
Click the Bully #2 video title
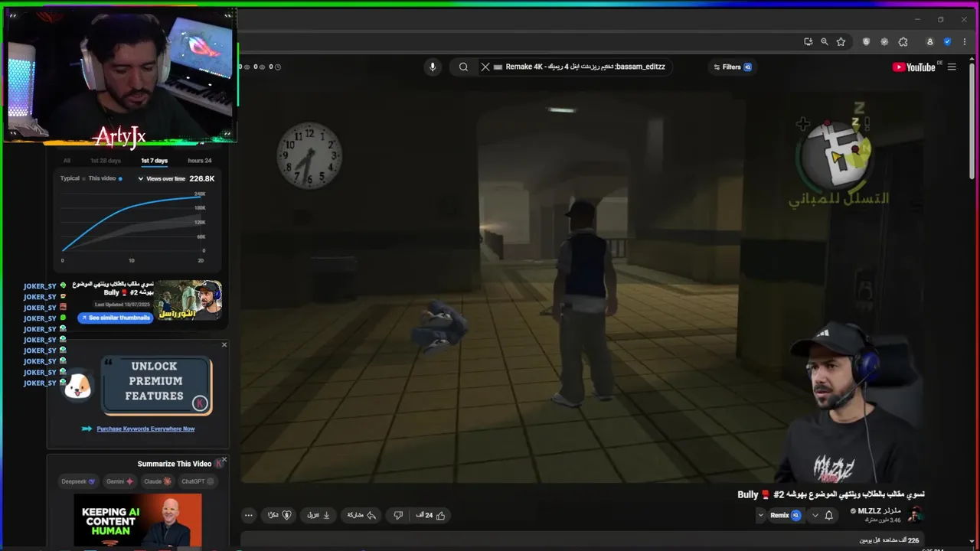pyautogui.click(x=831, y=494)
